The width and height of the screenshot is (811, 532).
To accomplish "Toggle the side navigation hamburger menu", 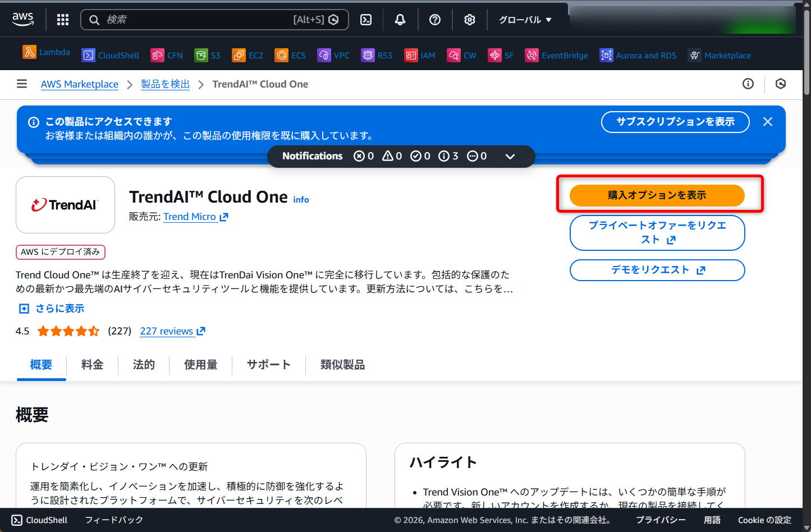I will point(22,84).
